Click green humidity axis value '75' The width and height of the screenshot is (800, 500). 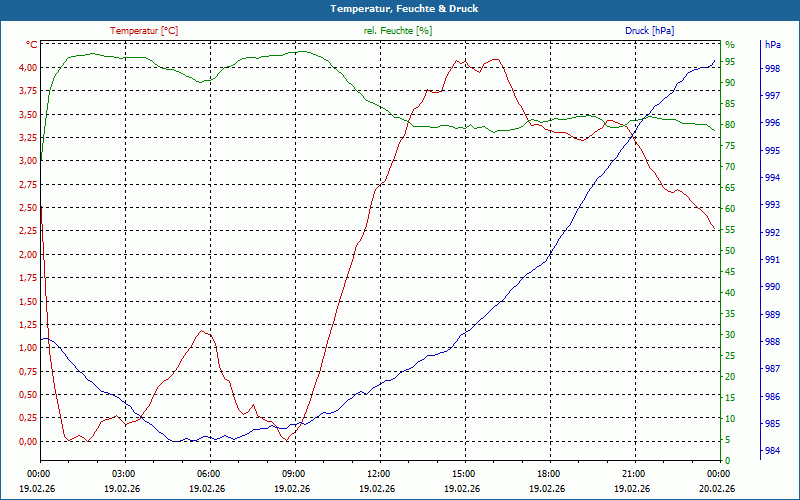coord(730,146)
